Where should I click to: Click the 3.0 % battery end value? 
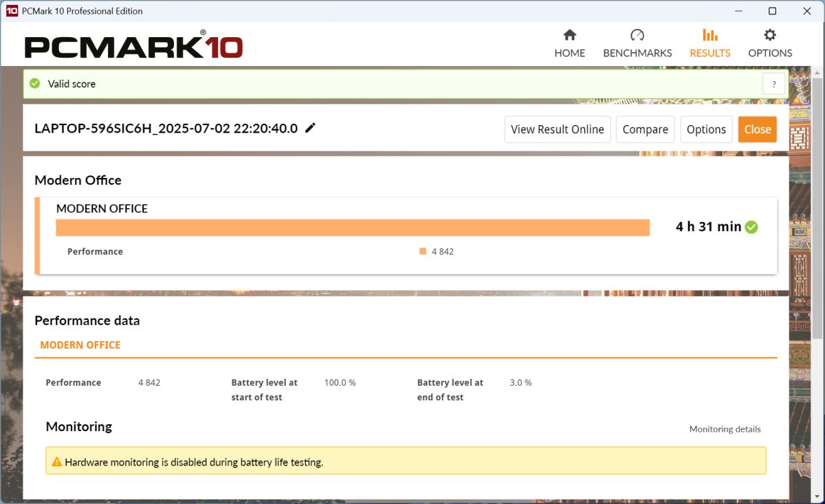[x=520, y=382]
